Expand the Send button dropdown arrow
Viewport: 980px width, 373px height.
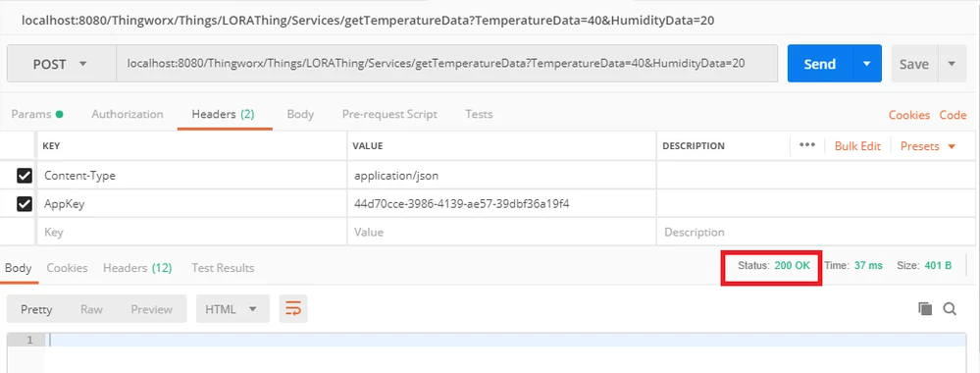pyautogui.click(x=867, y=63)
